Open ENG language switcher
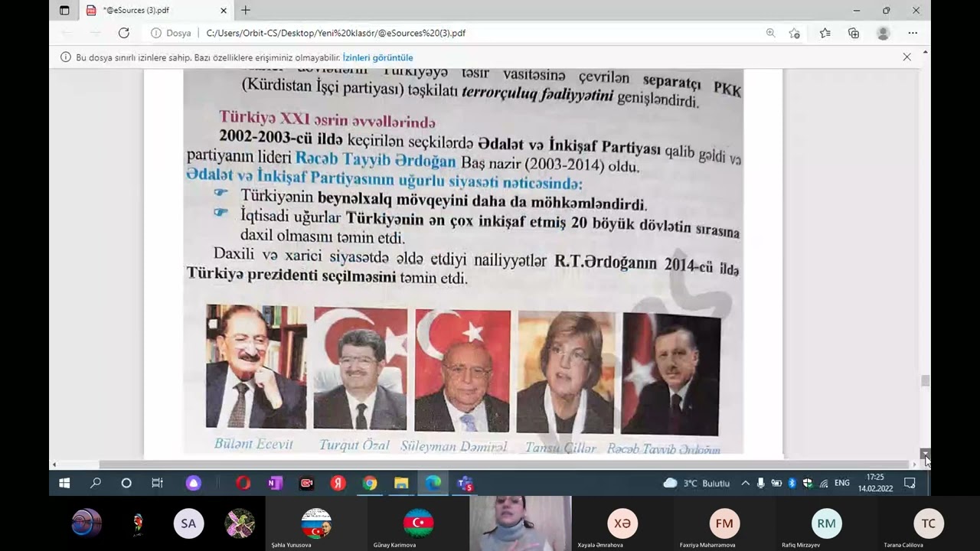 coord(841,483)
